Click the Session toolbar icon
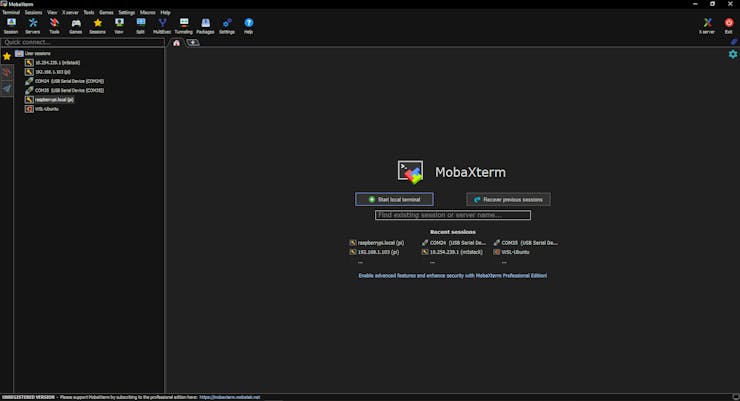This screenshot has height=401, width=740. pyautogui.click(x=10, y=25)
